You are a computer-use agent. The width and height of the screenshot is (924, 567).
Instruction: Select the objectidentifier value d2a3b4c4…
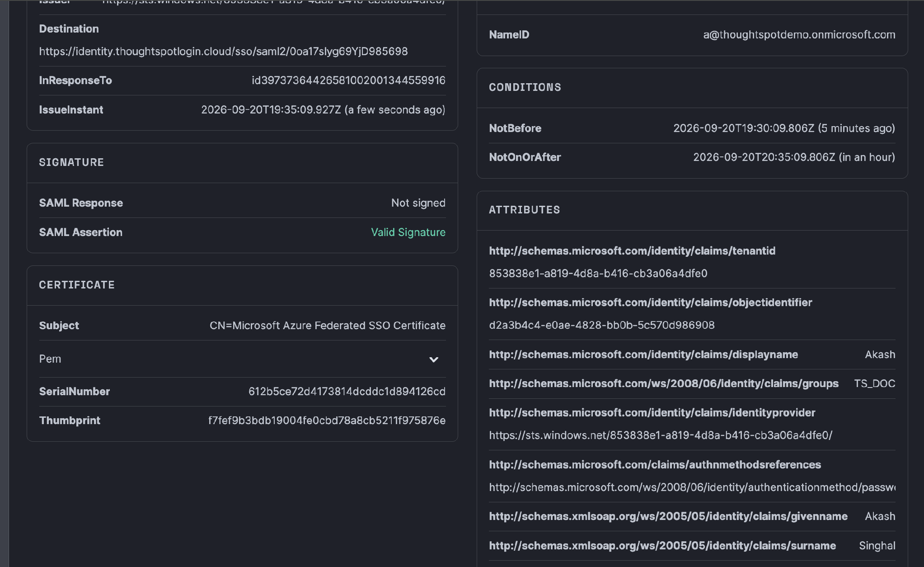coord(602,325)
